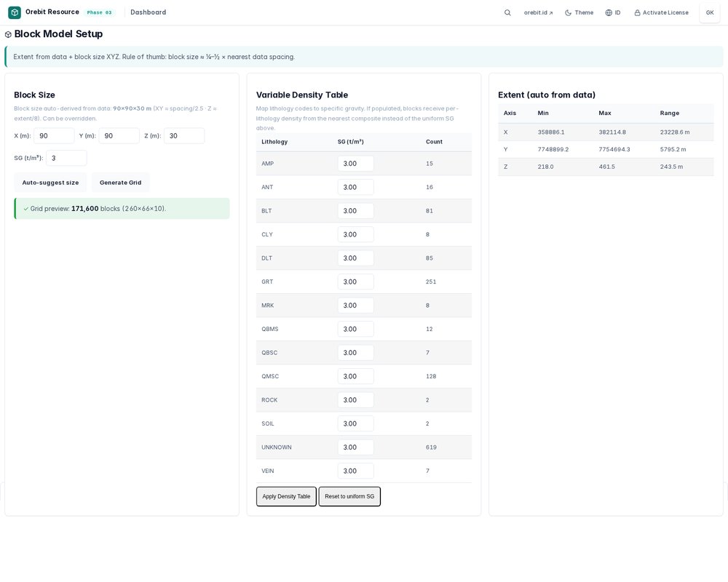Click the X range 23228.6 m
Viewport: 728px width, 582px height.
coord(675,132)
